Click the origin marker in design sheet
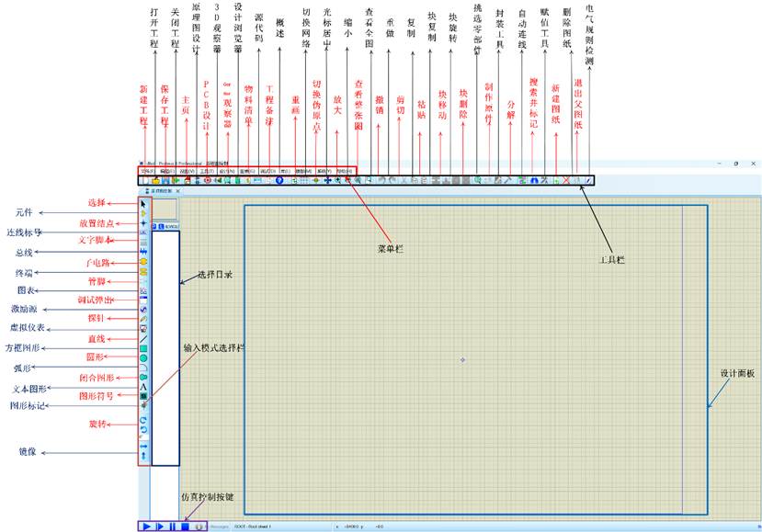Viewport: 762px width, 532px height. (x=462, y=360)
